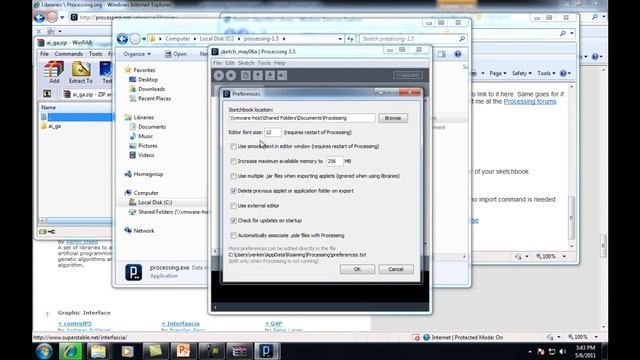The height and width of the screenshot is (360, 640).
Task: Open Processing's File menu
Action: tap(217, 63)
